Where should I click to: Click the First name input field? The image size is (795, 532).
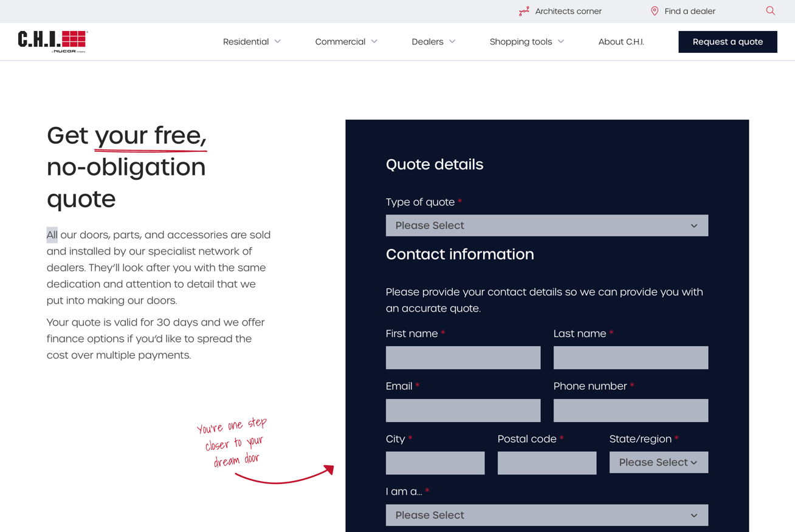click(x=463, y=358)
